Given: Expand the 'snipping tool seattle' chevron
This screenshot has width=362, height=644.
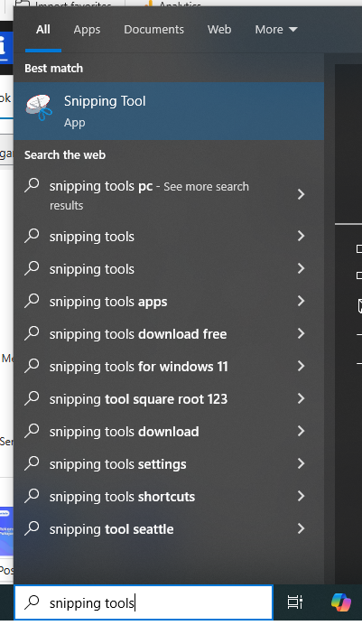Looking at the screenshot, I should tap(301, 528).
